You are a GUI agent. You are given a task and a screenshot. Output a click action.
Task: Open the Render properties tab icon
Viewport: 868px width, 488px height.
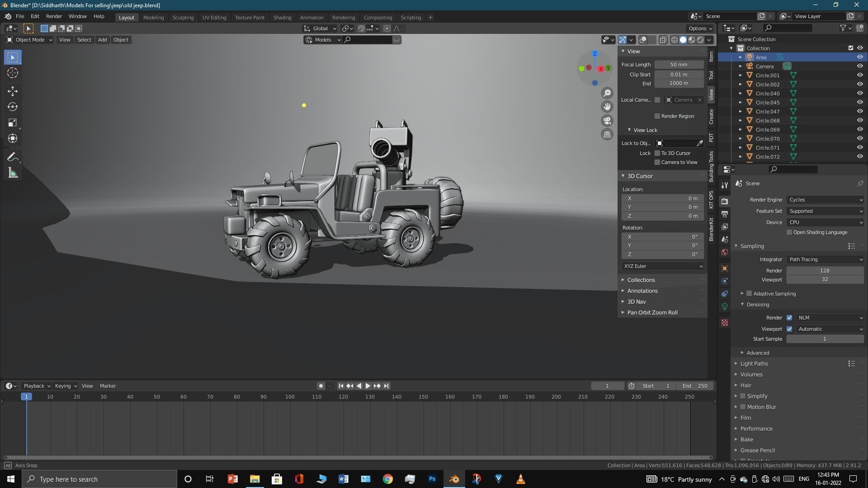pos(725,202)
